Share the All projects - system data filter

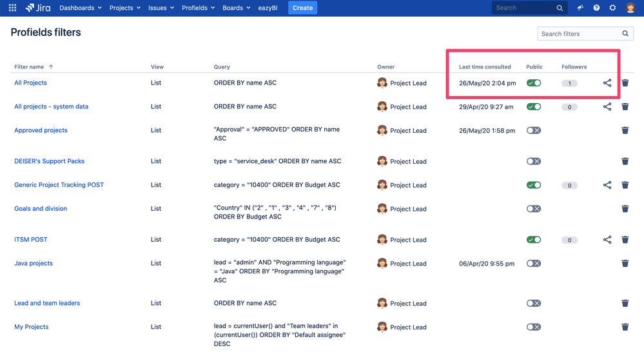[607, 107]
